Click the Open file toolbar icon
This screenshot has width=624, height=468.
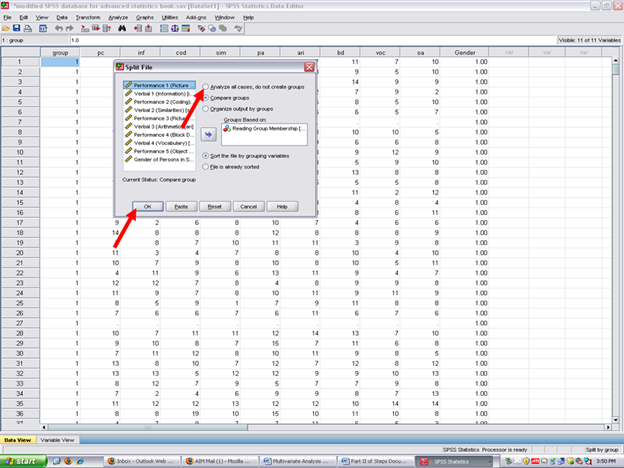8,28
